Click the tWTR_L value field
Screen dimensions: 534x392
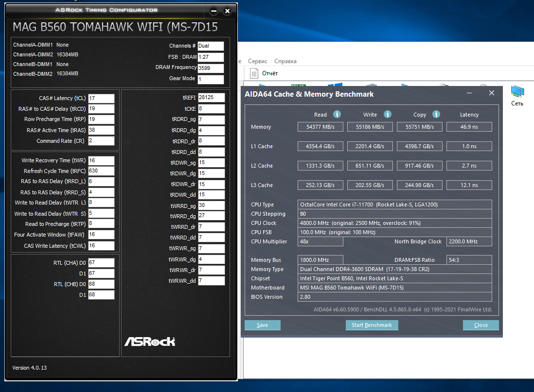click(102, 203)
